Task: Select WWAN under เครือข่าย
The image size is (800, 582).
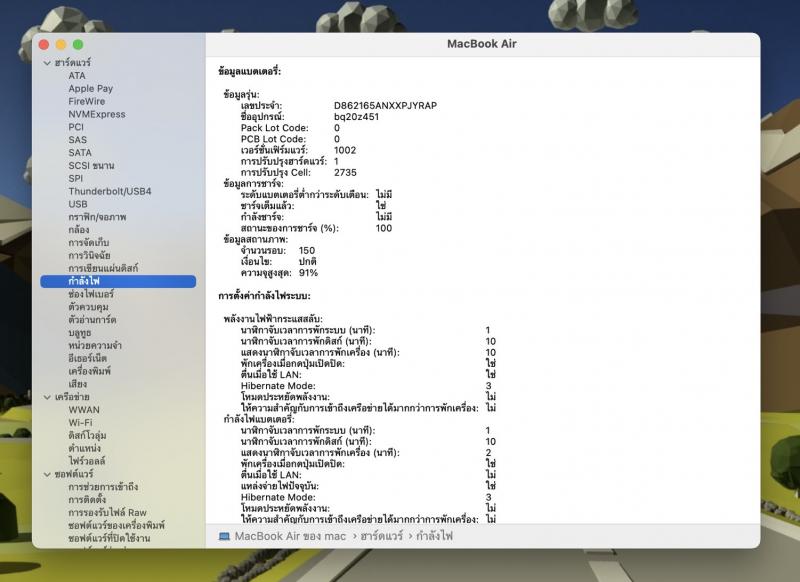Action: coord(84,410)
